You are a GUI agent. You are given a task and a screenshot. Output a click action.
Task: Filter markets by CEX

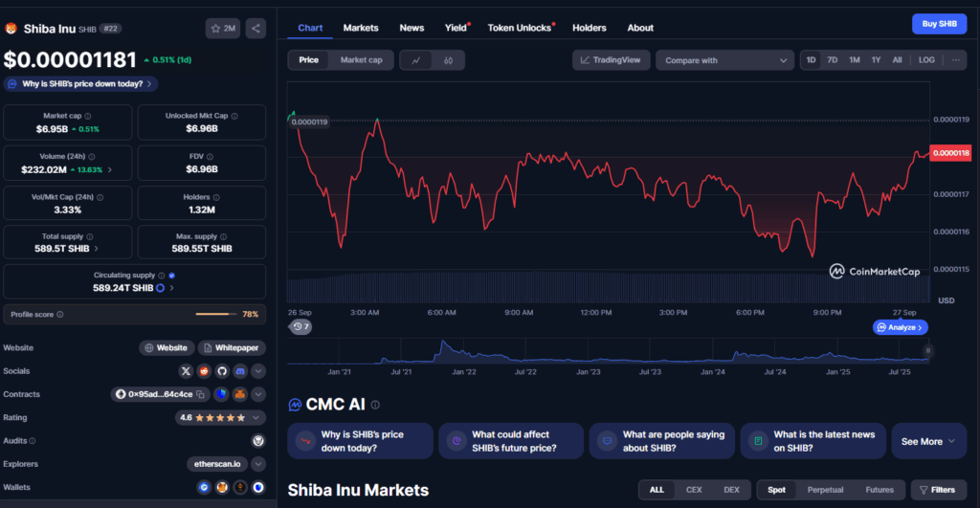pos(694,490)
